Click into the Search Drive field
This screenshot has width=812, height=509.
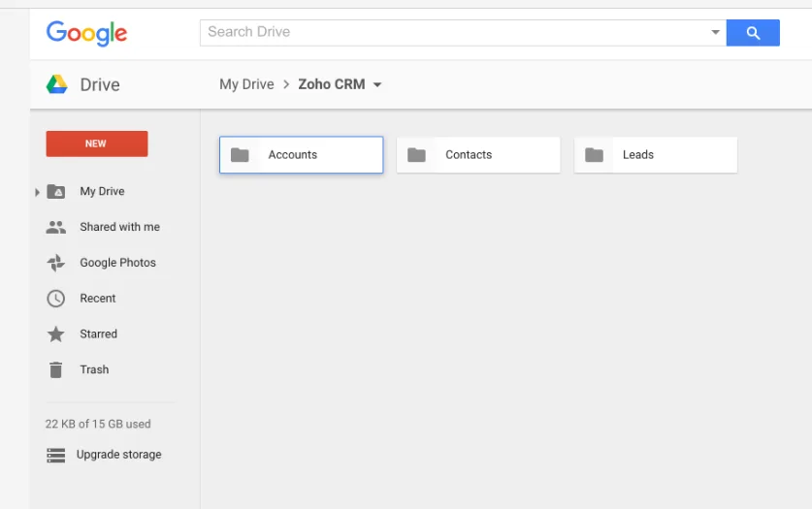click(463, 33)
